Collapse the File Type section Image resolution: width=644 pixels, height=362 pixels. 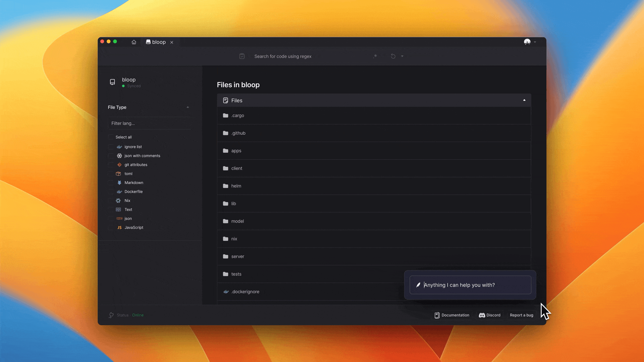pos(187,107)
